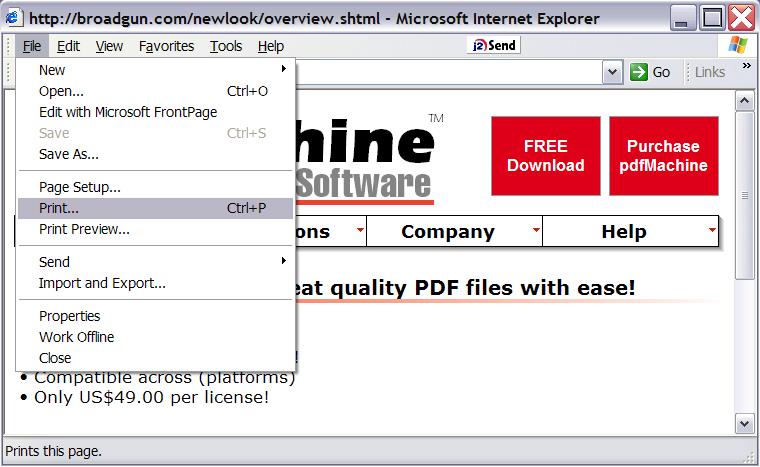Image resolution: width=760 pixels, height=467 pixels.
Task: Click the Go button label
Action: click(x=661, y=72)
